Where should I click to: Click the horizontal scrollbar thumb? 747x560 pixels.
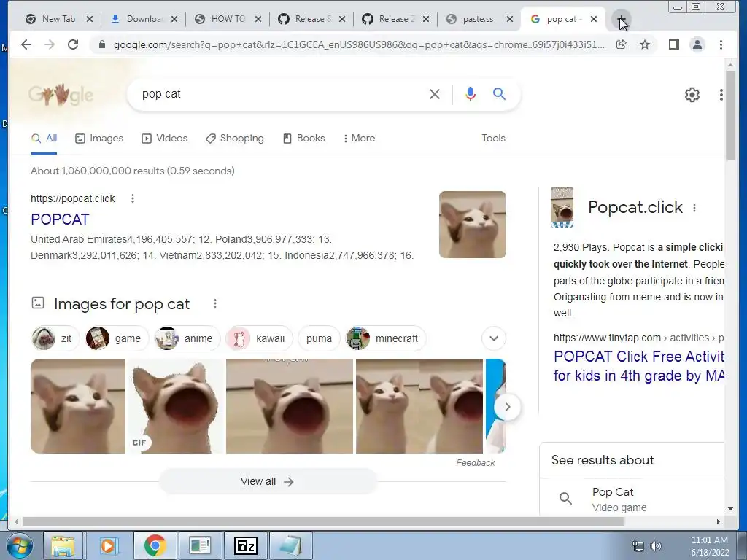[x=323, y=521]
